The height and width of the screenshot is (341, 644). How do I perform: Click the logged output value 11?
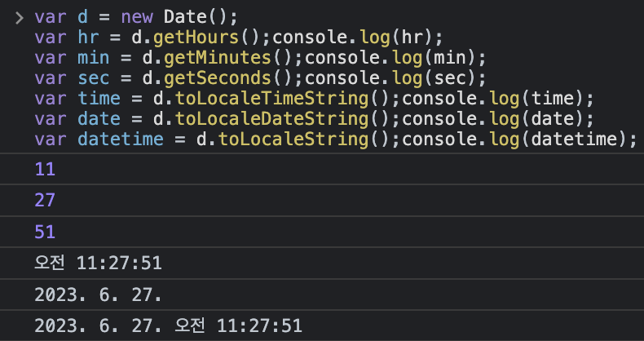45,169
